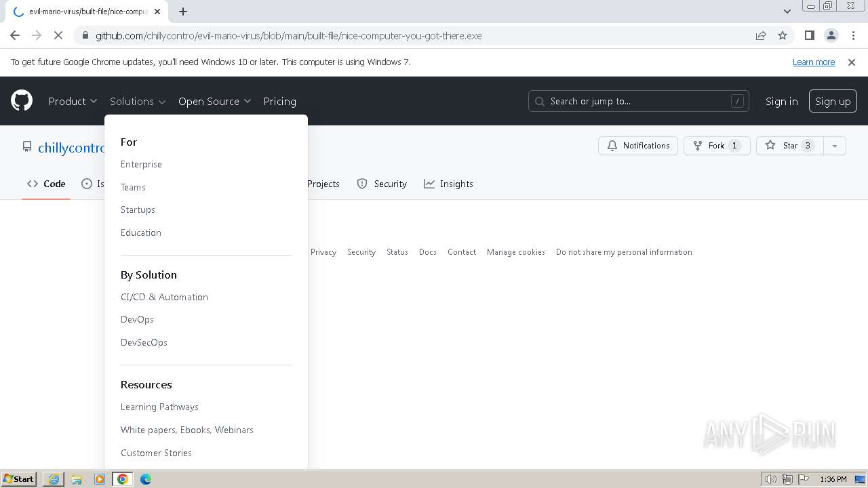The height and width of the screenshot is (488, 868).
Task: Open the footer Docs link
Action: [x=428, y=252]
